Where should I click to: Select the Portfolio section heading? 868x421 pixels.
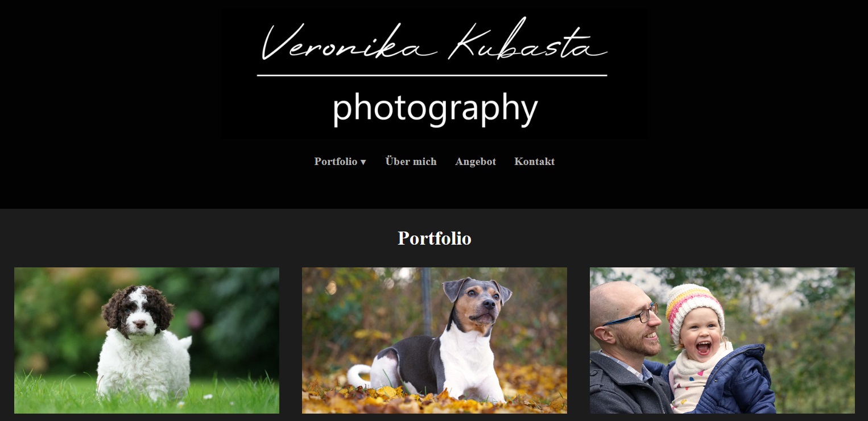(435, 238)
